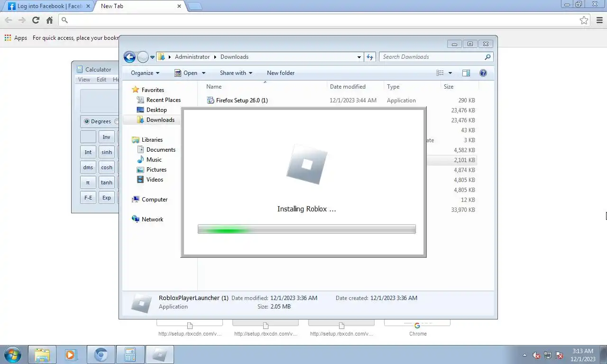607x364 pixels.
Task: Open a new Chrome tab
Action: coord(195,7)
